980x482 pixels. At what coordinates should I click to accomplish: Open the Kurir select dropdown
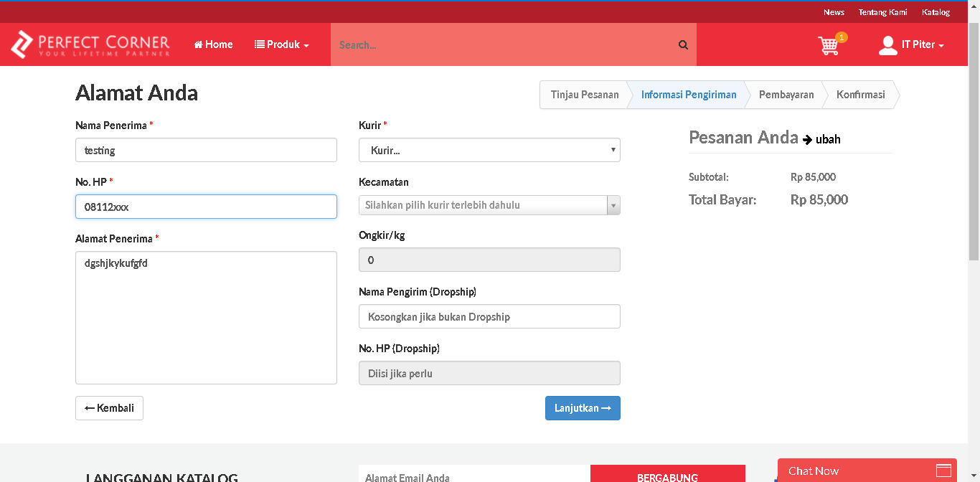tap(489, 150)
